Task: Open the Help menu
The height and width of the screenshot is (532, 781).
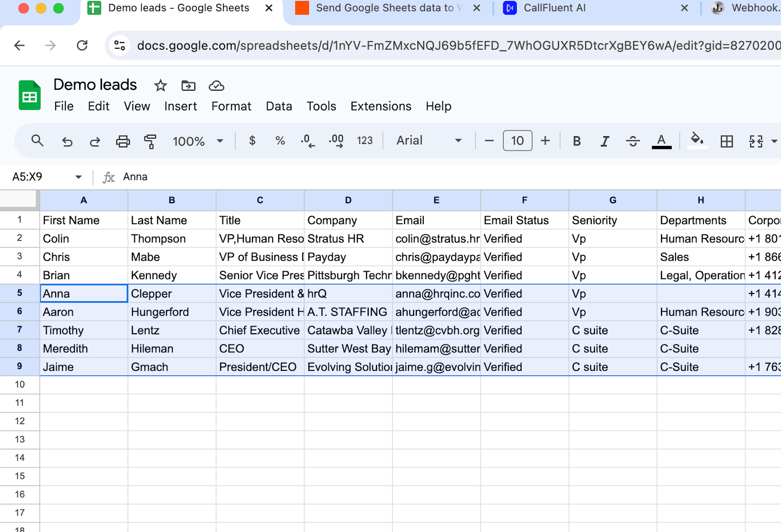Action: pyautogui.click(x=438, y=106)
